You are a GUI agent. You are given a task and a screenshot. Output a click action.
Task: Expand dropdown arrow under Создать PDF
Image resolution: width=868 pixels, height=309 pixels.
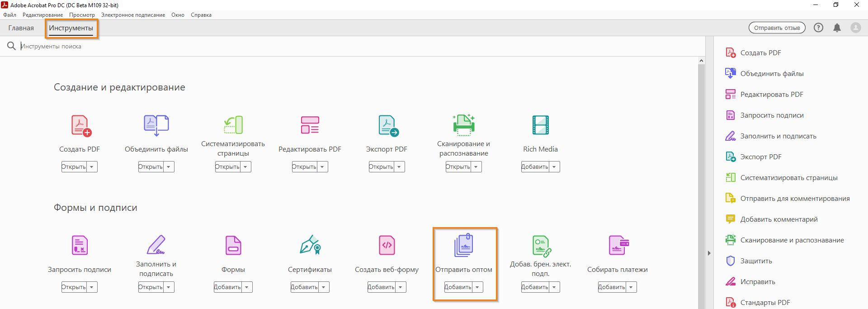point(92,166)
